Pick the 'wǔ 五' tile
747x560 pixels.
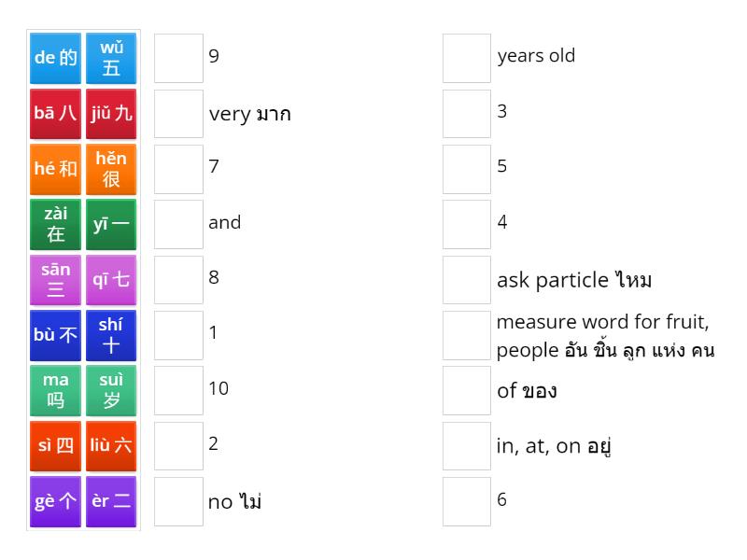click(x=111, y=58)
